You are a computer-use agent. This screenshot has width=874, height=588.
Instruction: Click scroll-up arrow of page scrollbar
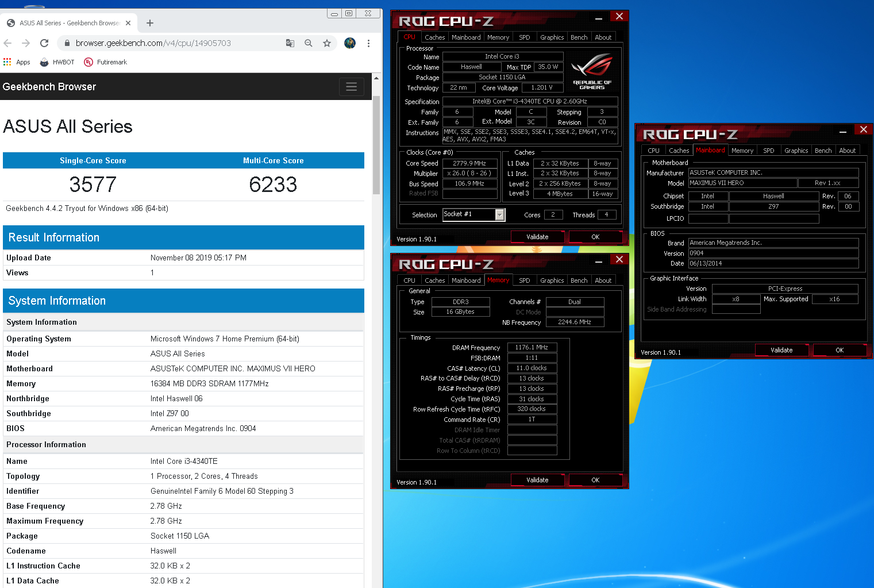coord(376,78)
